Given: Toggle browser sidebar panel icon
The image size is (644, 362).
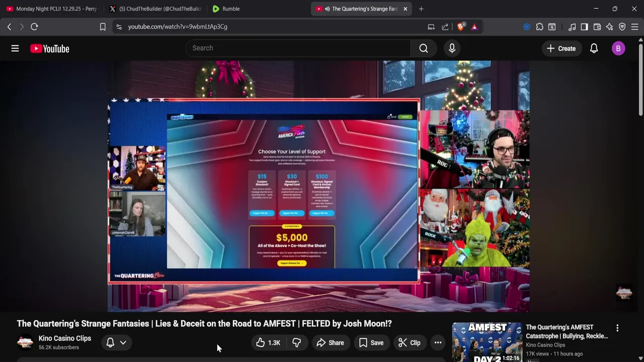Looking at the screenshot, I should tap(584, 27).
